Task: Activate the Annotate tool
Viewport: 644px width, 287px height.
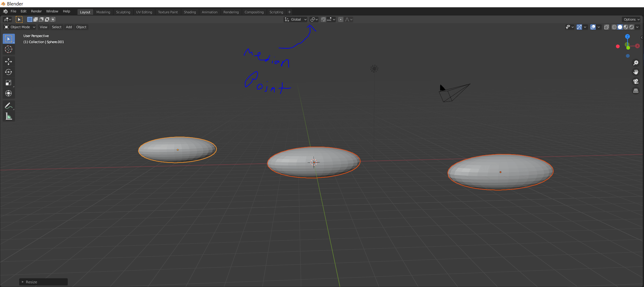Action: [x=9, y=105]
